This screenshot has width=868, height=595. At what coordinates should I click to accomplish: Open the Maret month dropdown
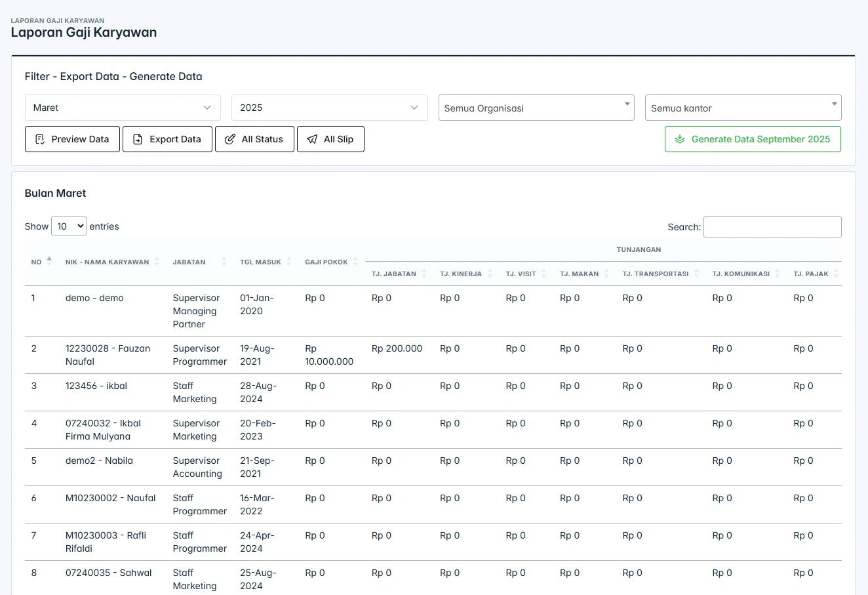pyautogui.click(x=123, y=108)
